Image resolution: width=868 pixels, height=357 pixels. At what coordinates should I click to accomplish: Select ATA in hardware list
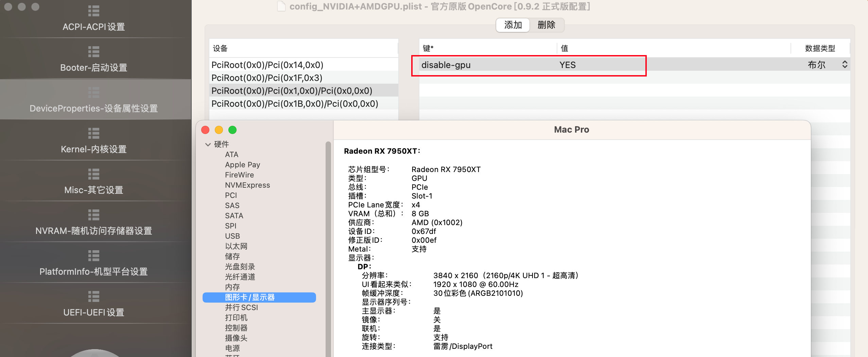231,154
